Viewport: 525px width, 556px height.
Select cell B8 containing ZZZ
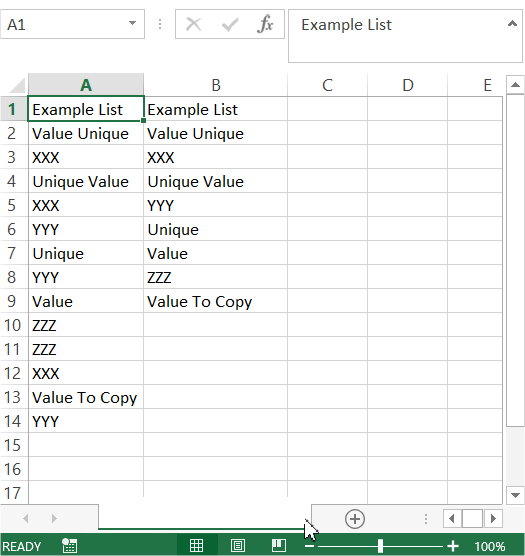[x=216, y=277]
